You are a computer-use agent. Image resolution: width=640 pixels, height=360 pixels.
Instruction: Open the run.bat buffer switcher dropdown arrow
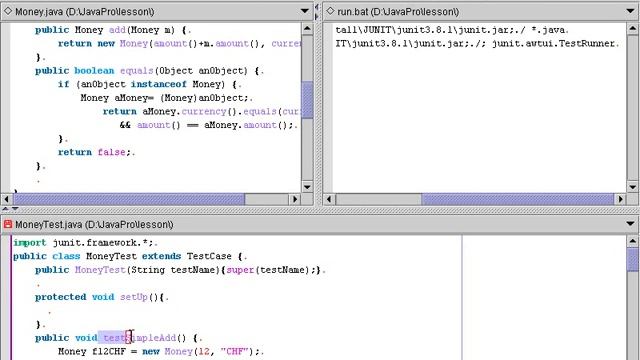click(x=630, y=11)
